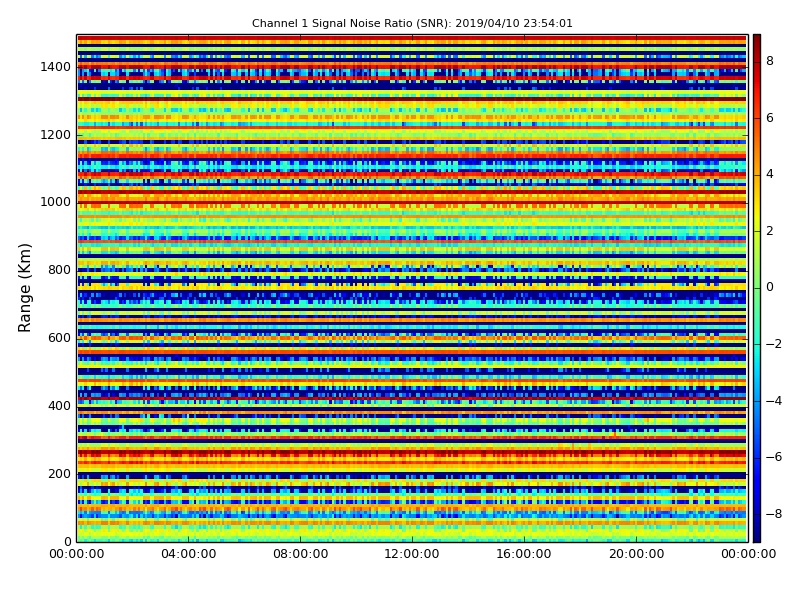This screenshot has width=800, height=600.
Task: Click the 12:00:00 time tick label
Action: 412,554
